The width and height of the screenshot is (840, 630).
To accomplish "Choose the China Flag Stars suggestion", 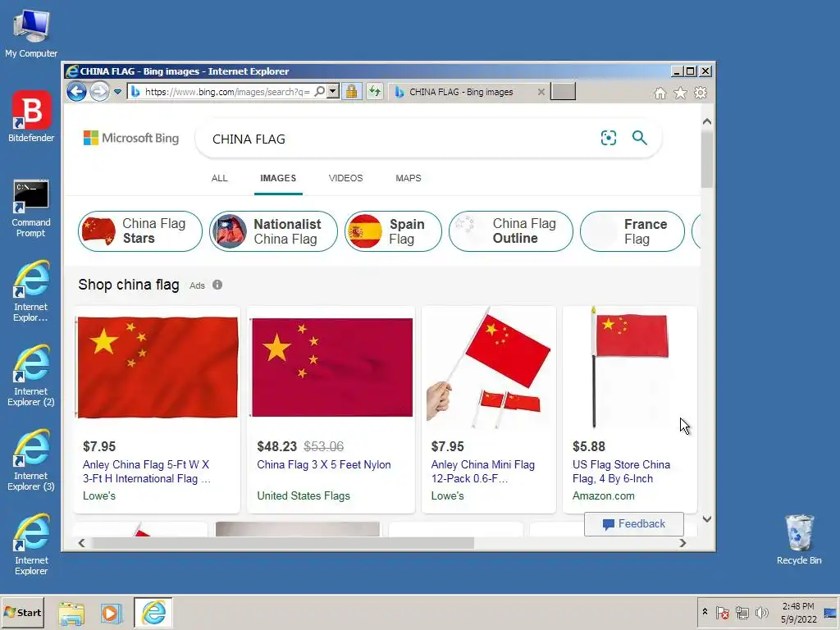I will click(140, 231).
